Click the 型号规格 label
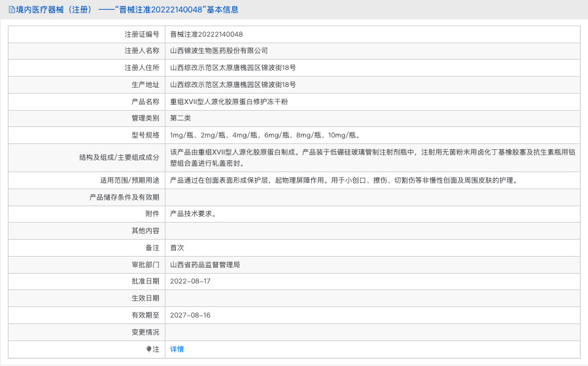588x366 pixels. [x=145, y=135]
